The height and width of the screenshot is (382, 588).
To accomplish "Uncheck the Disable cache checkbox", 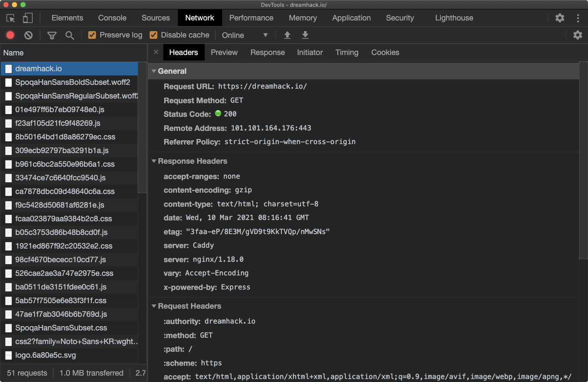I will point(154,35).
